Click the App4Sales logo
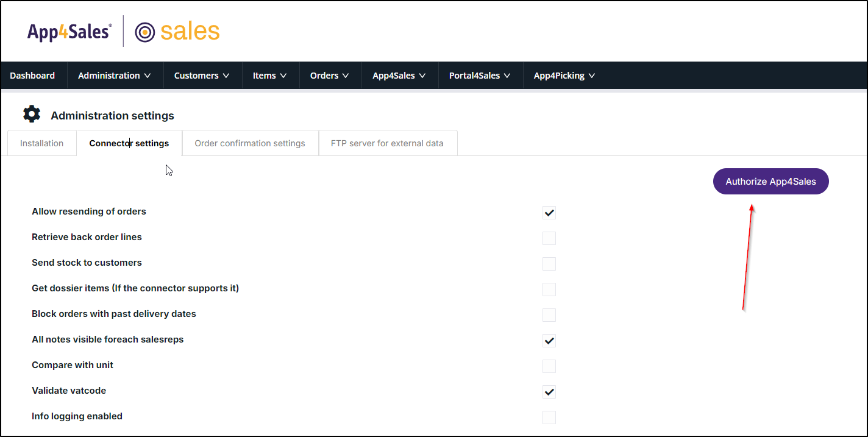The width and height of the screenshot is (868, 437). [69, 32]
